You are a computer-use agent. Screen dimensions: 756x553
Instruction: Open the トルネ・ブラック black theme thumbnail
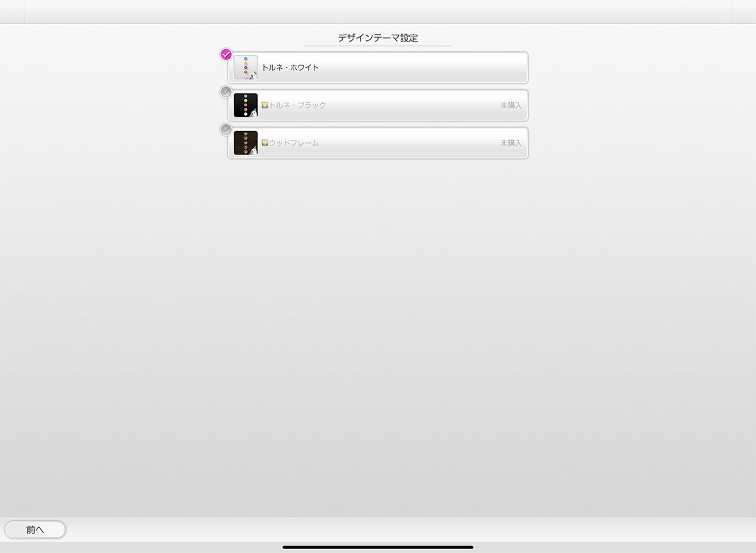246,105
